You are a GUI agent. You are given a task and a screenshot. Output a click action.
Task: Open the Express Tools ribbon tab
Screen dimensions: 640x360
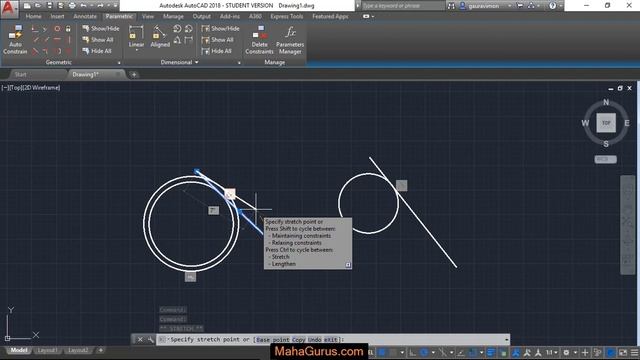(287, 16)
